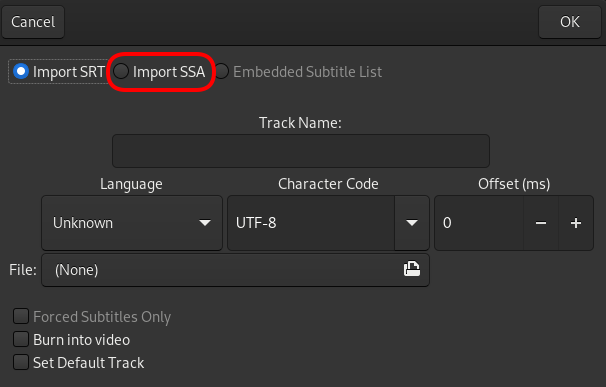
Task: Click the Language dropdown arrow
Action: pos(205,223)
